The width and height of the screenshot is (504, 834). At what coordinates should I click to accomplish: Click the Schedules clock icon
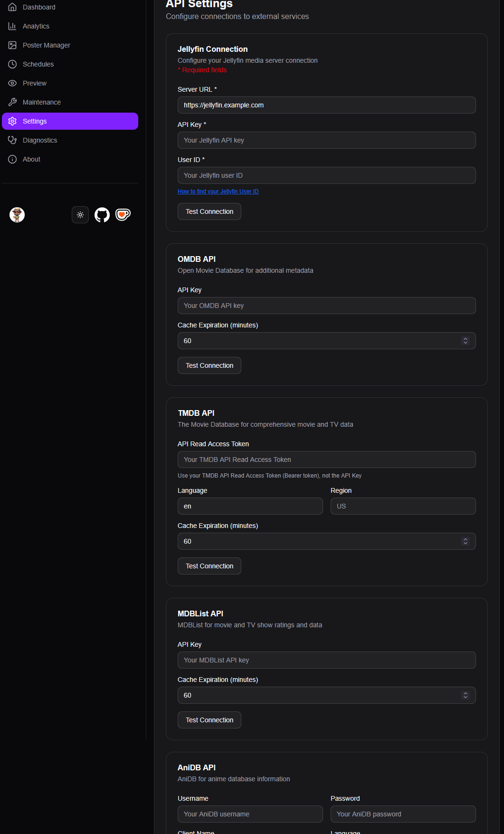click(12, 64)
